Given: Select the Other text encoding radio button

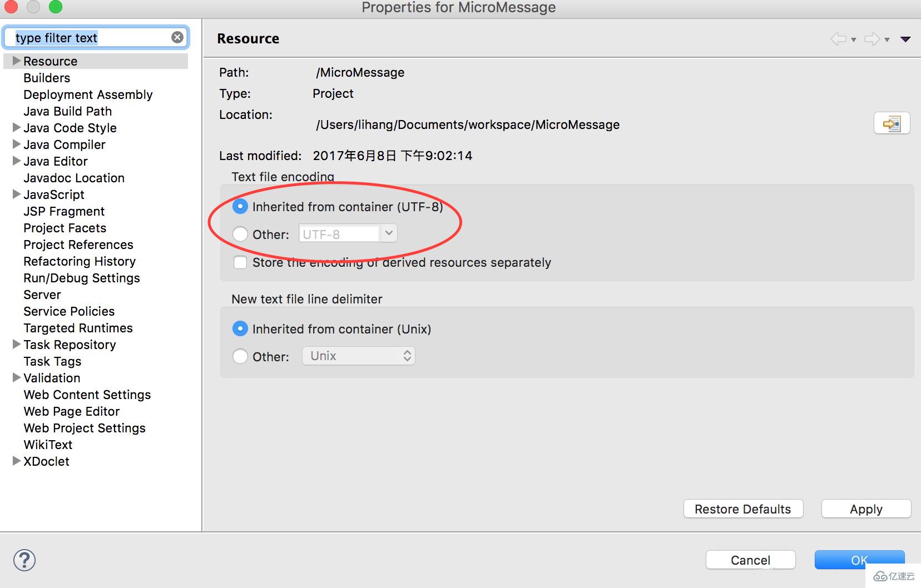Looking at the screenshot, I should (x=240, y=234).
